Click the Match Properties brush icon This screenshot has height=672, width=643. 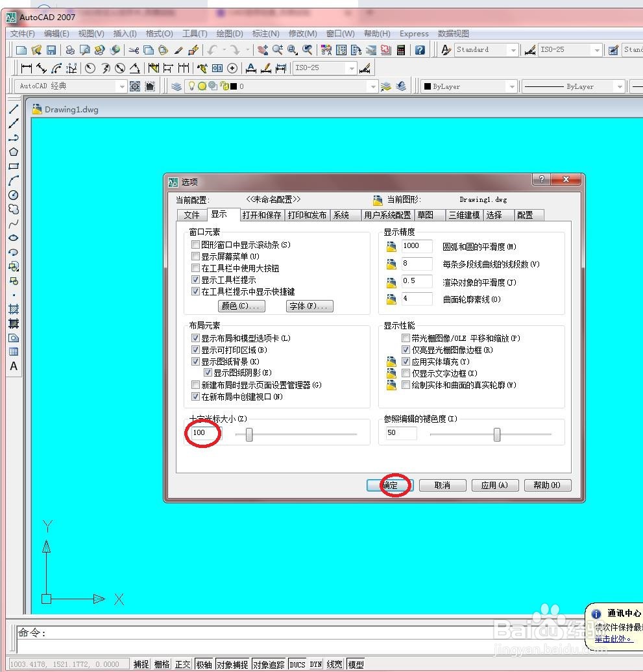point(178,50)
